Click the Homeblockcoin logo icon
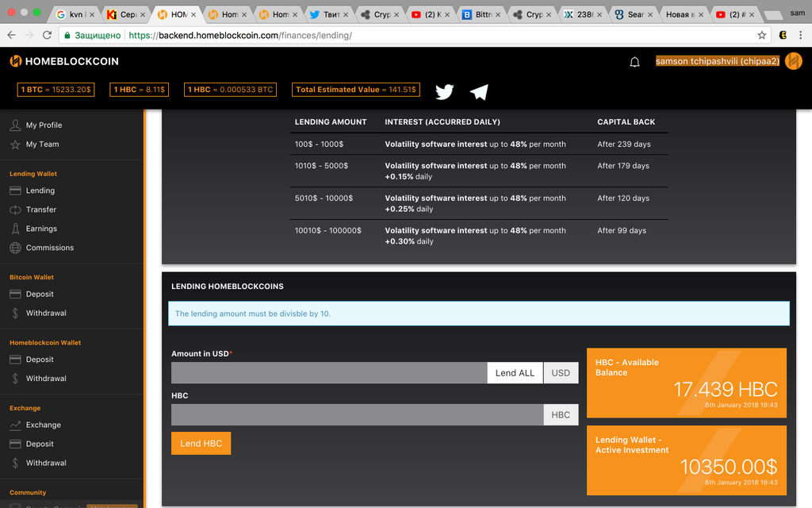812x508 pixels. 16,61
